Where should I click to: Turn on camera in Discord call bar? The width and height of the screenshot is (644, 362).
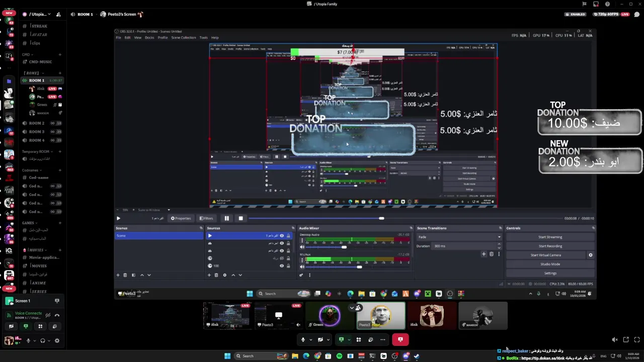[x=320, y=339]
